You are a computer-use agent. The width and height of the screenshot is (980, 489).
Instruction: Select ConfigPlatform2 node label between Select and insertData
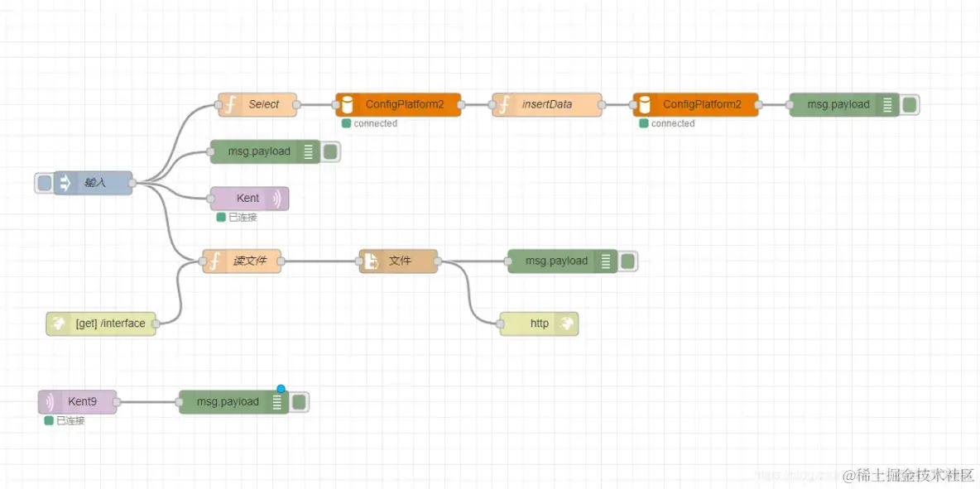(x=405, y=104)
